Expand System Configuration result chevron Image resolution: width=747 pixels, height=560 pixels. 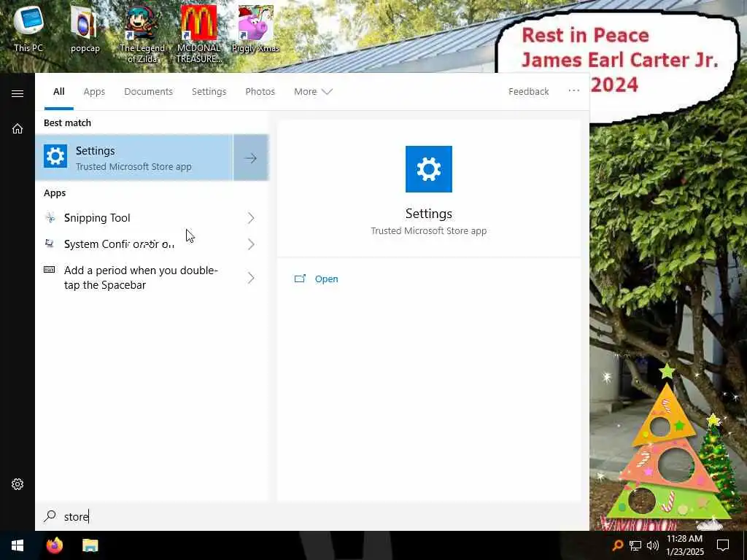point(251,244)
